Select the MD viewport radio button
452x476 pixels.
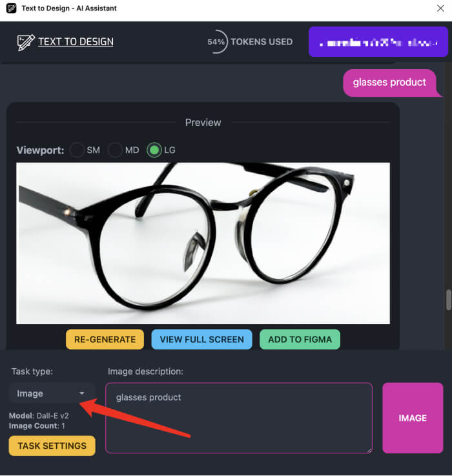[115, 150]
